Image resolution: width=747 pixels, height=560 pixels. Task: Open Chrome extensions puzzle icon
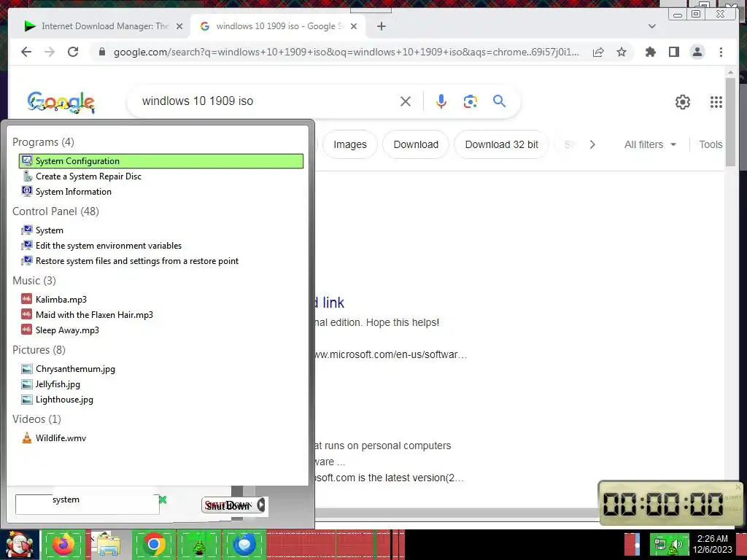650,52
